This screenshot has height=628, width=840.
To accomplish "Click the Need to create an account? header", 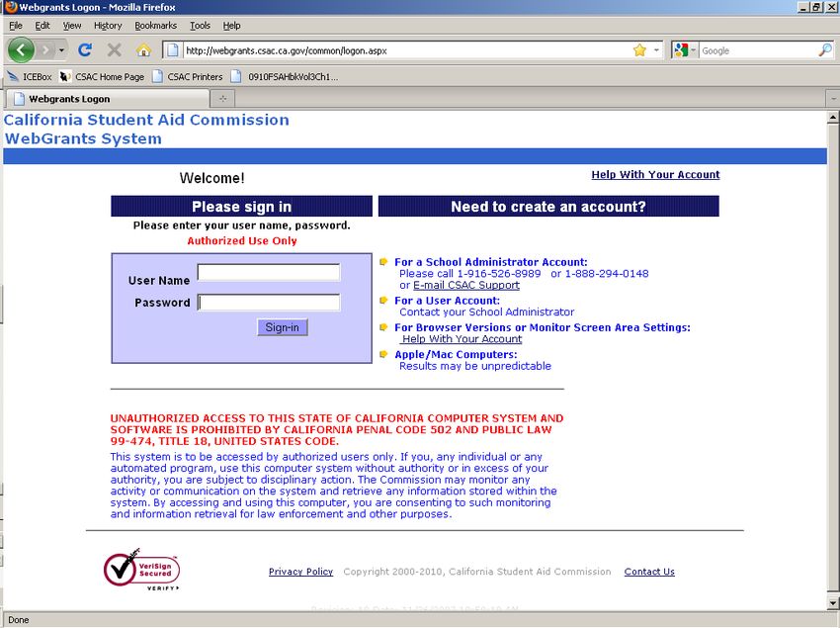I will point(548,207).
